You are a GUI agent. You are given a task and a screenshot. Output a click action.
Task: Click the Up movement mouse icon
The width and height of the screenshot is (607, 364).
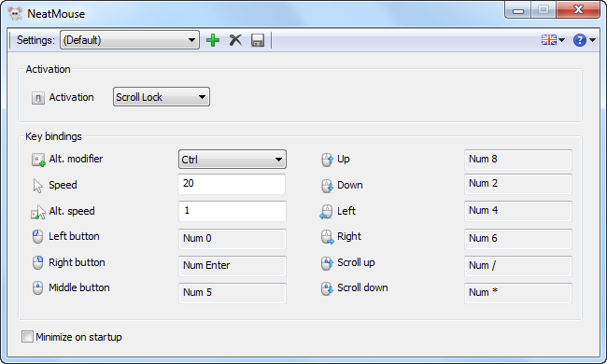pos(327,160)
